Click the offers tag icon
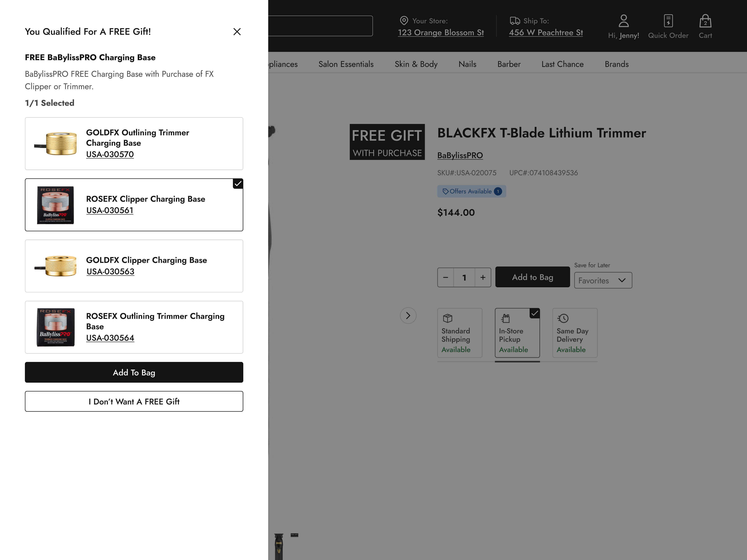 click(445, 191)
